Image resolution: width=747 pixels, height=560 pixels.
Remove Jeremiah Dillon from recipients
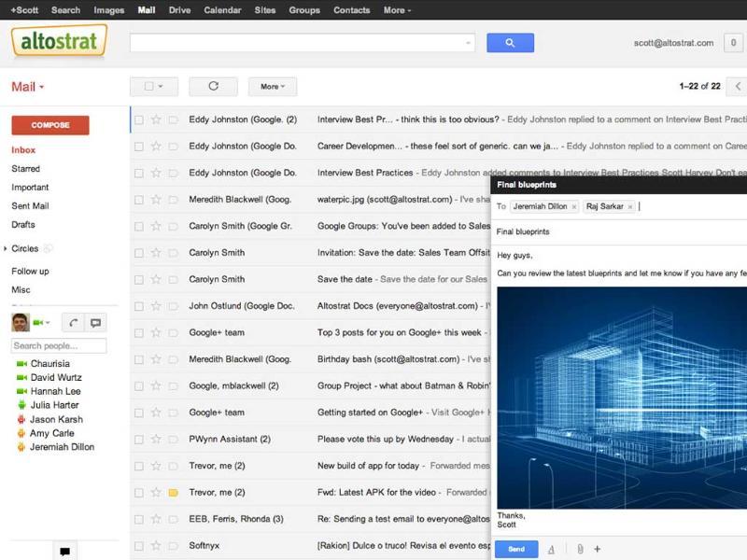[574, 206]
